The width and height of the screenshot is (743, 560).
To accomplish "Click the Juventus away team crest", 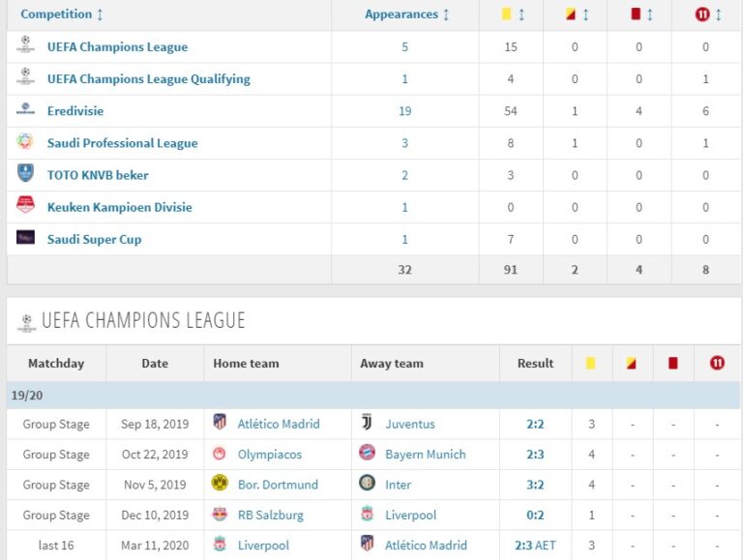I will point(367,423).
